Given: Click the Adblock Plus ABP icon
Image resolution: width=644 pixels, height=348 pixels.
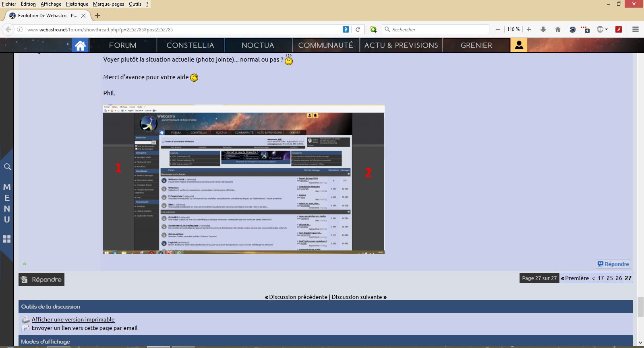Looking at the screenshot, I should click(x=600, y=29).
